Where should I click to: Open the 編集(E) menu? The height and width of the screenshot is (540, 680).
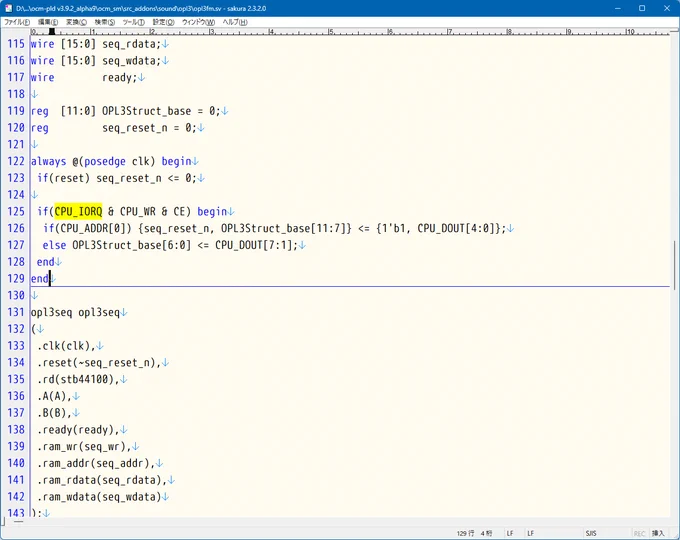point(48,22)
